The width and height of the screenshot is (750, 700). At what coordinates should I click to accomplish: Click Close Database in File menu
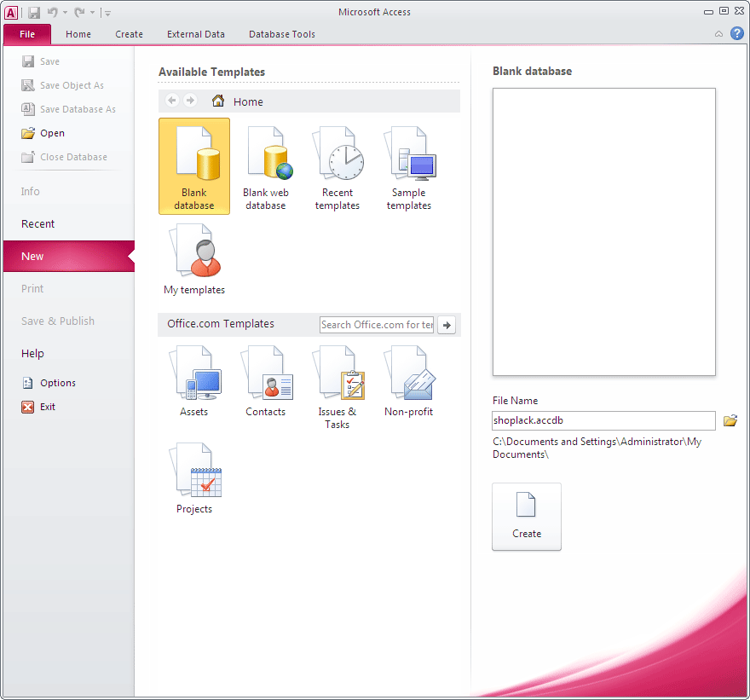tap(64, 157)
